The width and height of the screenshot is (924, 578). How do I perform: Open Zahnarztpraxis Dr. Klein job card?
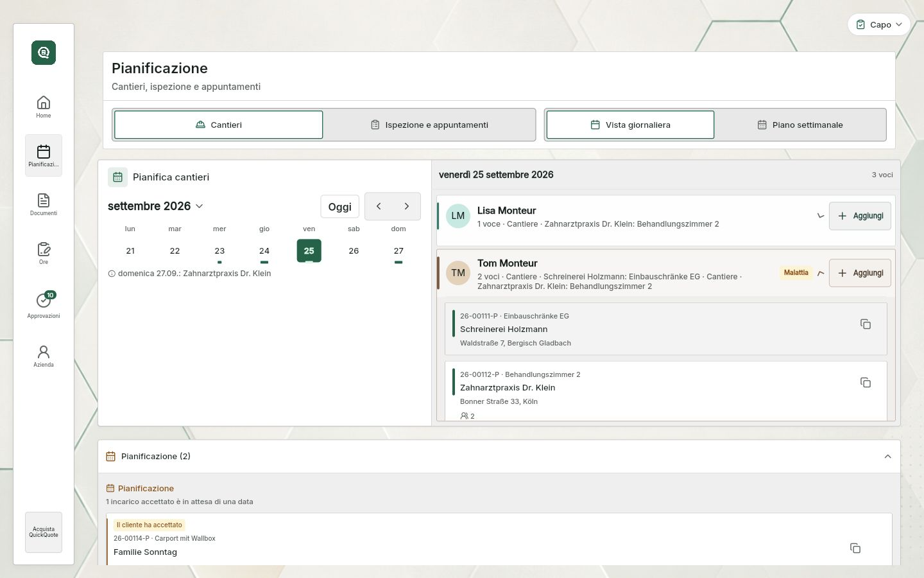[x=666, y=391]
